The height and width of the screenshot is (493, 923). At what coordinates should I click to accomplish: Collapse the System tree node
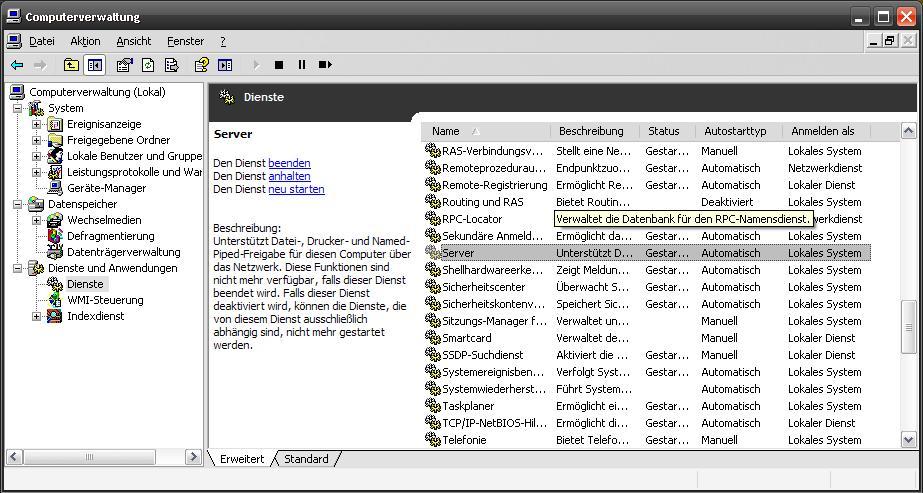[18, 108]
